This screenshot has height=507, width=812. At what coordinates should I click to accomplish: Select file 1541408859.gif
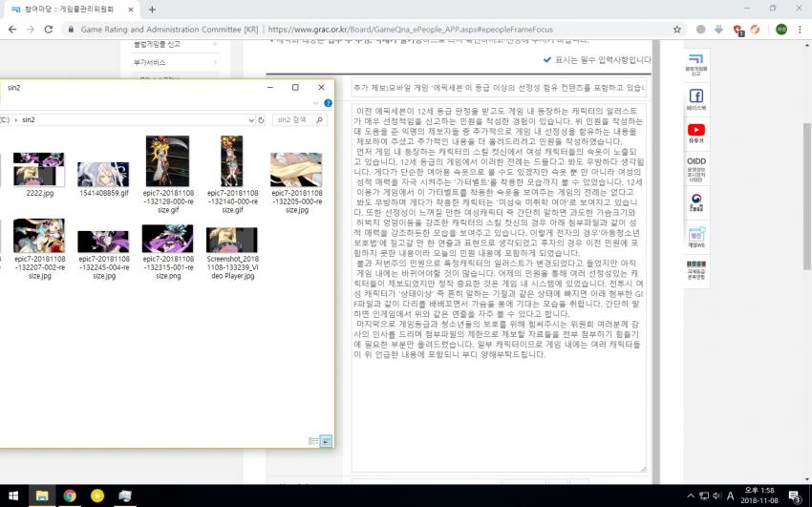(103, 179)
